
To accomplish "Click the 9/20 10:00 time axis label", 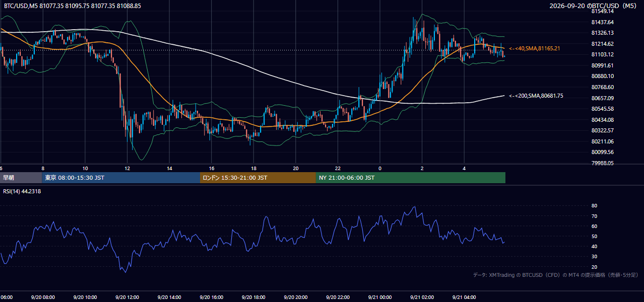I will [x=85, y=297].
